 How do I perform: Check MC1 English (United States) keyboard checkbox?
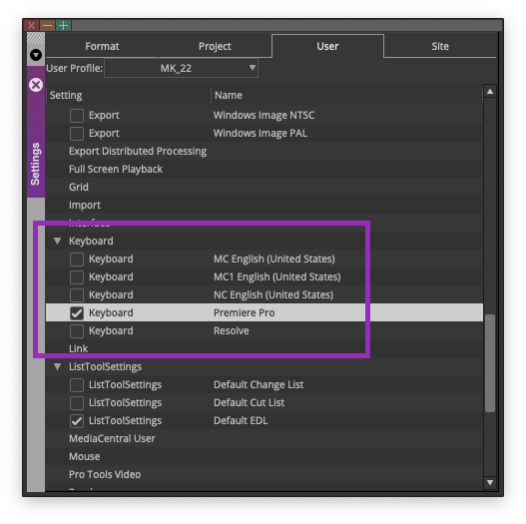point(77,277)
